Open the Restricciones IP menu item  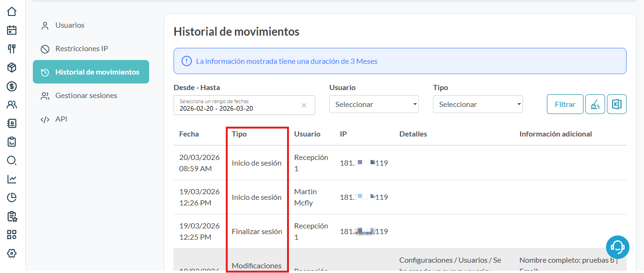pos(82,49)
